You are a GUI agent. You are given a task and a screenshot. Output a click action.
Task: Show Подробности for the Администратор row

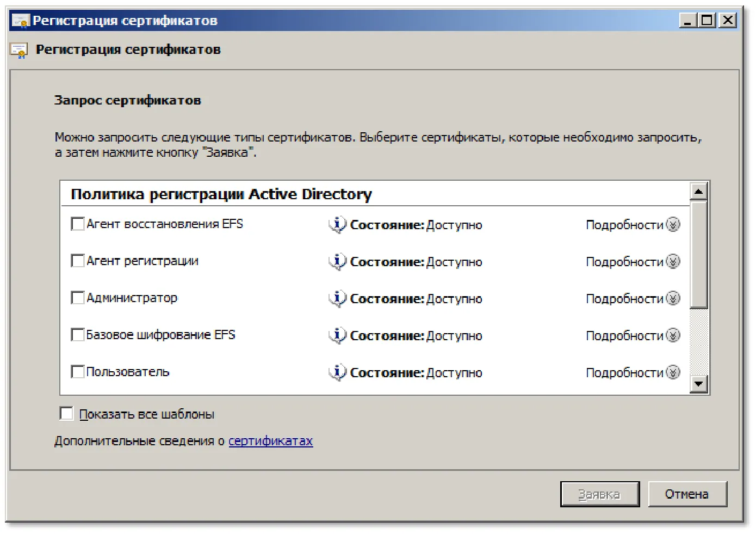(x=633, y=299)
